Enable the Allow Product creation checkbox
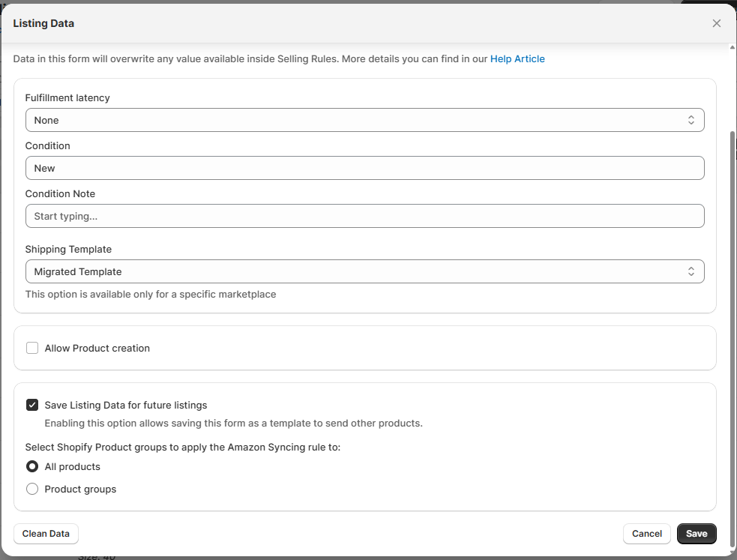 coord(32,348)
